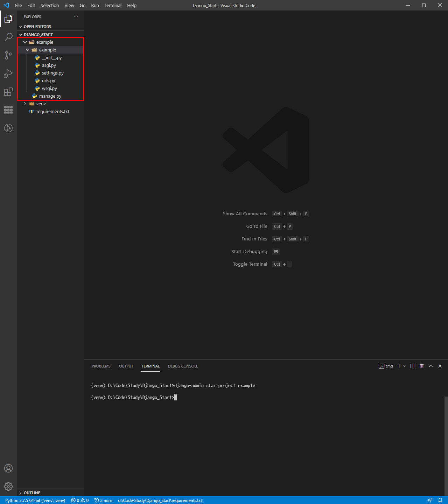Open __init__.py file

[50, 58]
